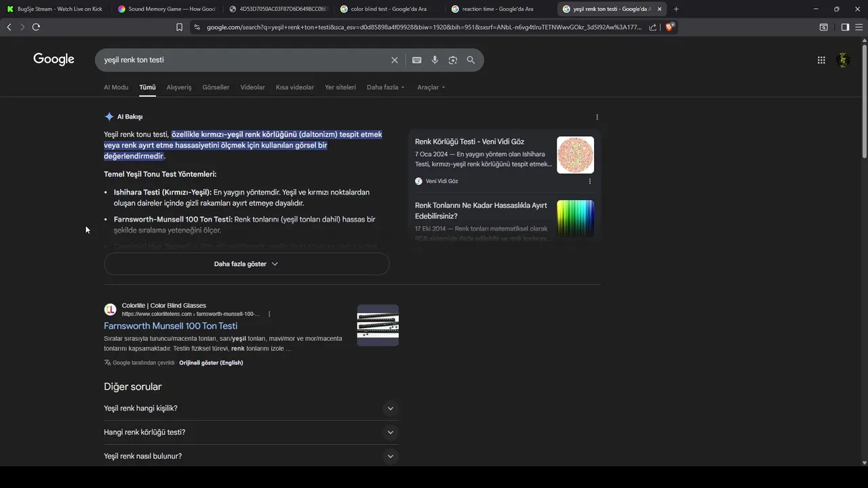Click the magnifier search button
Image resolution: width=868 pixels, height=488 pixels.
point(471,60)
